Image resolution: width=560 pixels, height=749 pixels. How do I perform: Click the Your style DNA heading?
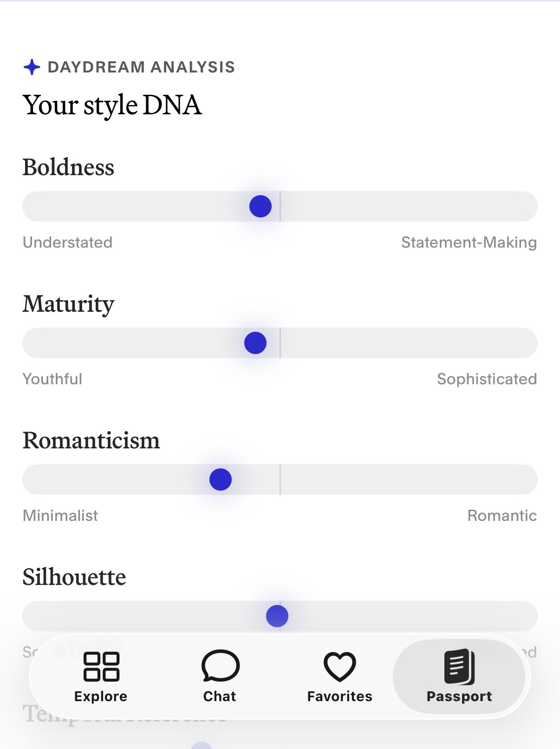point(112,105)
